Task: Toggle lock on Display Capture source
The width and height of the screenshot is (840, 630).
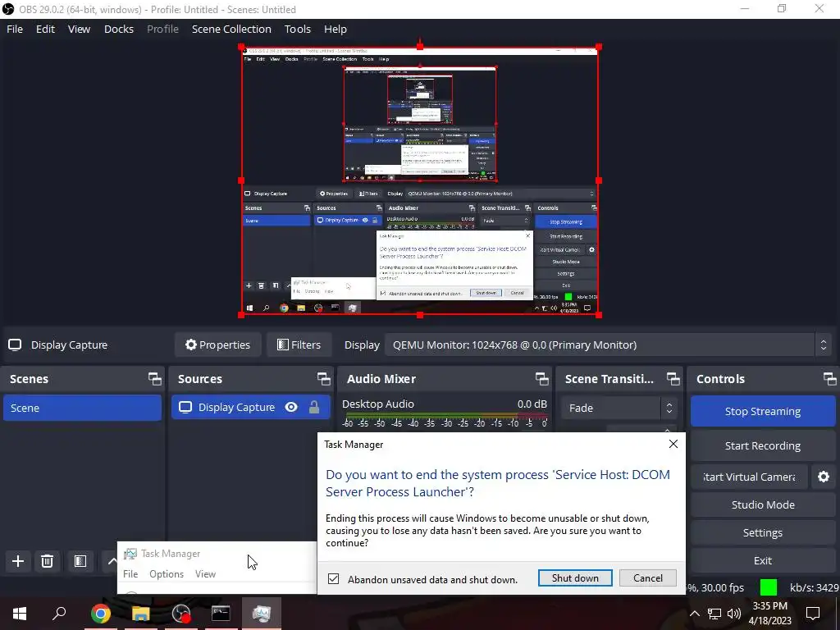Action: pyautogui.click(x=314, y=407)
